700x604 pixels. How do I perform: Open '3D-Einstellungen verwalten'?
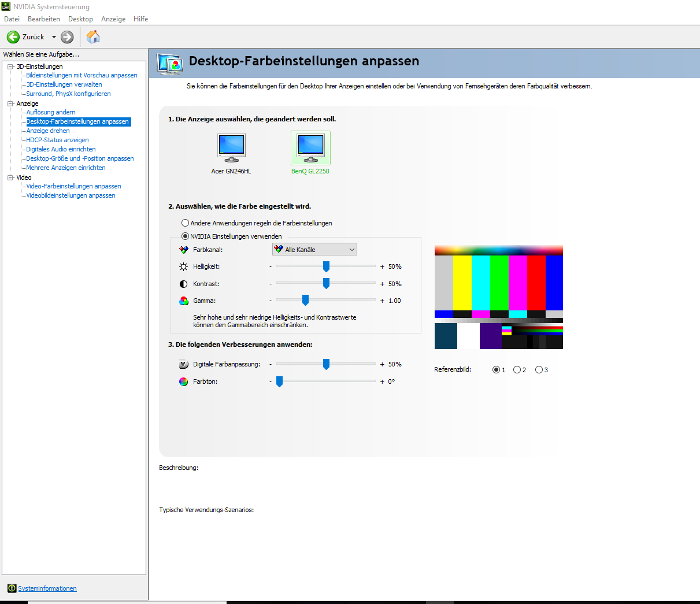(64, 84)
